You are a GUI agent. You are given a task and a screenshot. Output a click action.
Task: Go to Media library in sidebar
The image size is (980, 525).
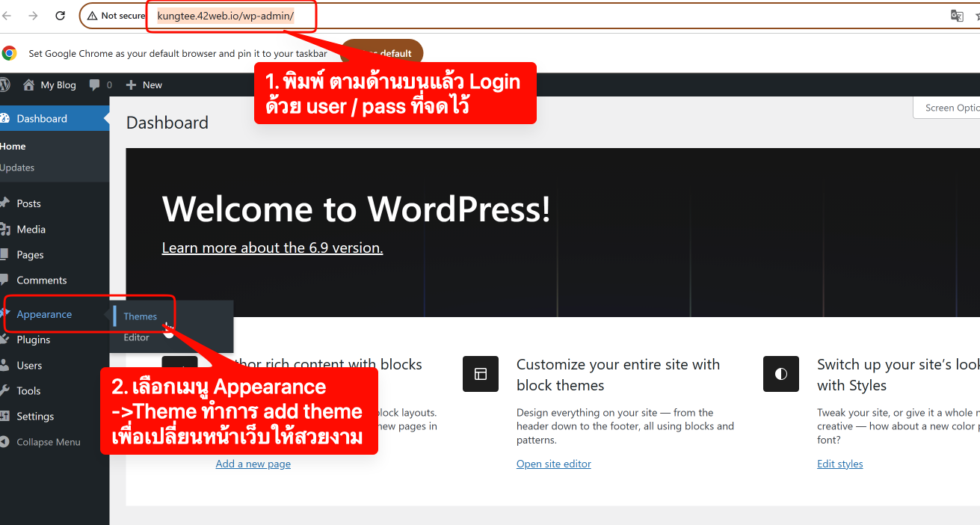pyautogui.click(x=31, y=229)
